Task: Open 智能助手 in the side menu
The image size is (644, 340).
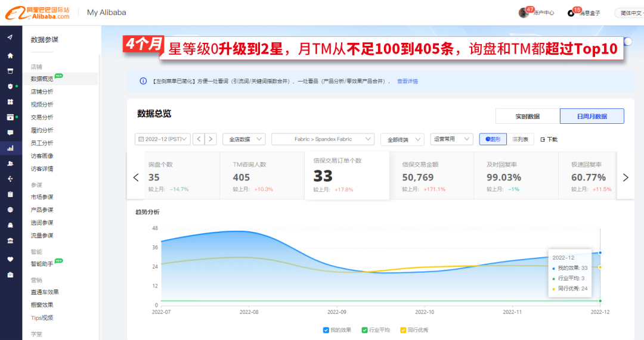Action: pyautogui.click(x=42, y=264)
